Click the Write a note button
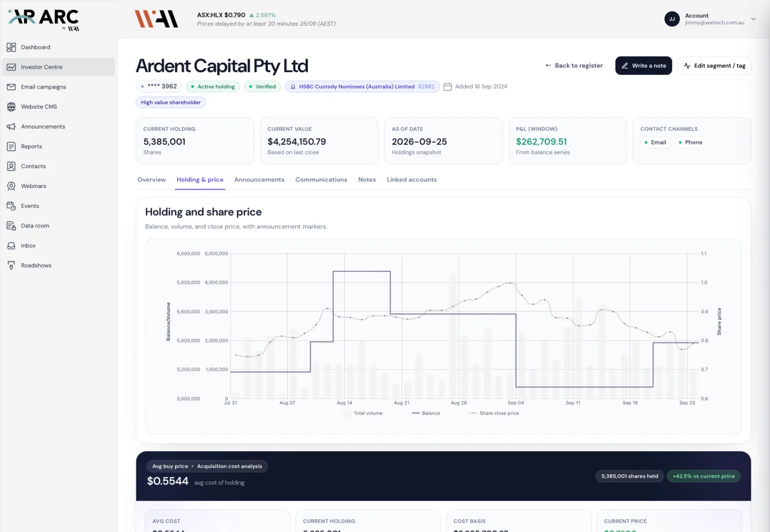The width and height of the screenshot is (770, 532). (x=643, y=65)
